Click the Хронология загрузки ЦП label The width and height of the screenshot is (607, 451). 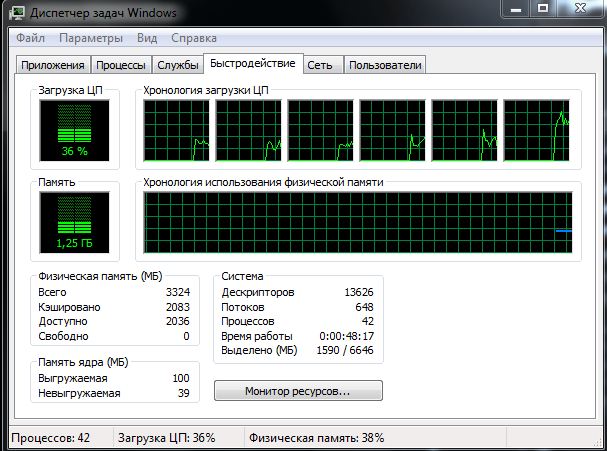[206, 90]
